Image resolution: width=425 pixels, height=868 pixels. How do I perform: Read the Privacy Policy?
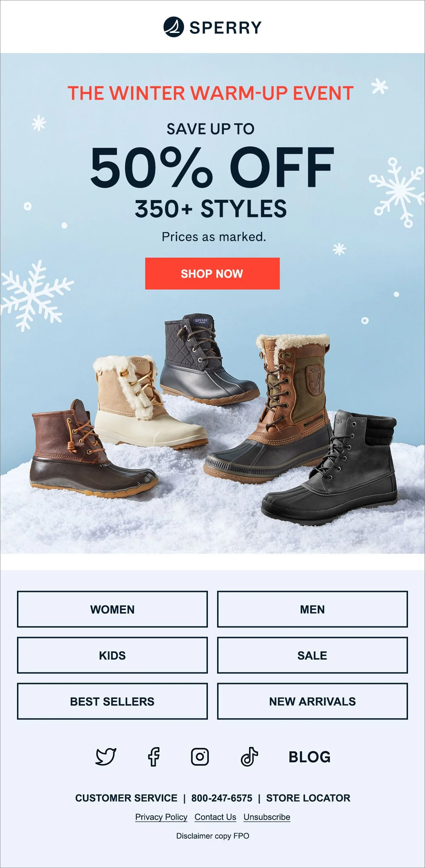(x=161, y=817)
